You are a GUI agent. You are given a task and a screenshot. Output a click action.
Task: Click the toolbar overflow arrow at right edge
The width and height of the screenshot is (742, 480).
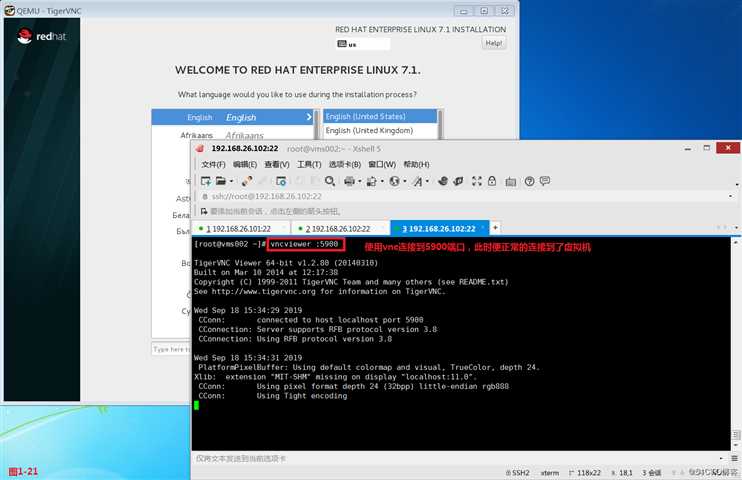[x=737, y=185]
